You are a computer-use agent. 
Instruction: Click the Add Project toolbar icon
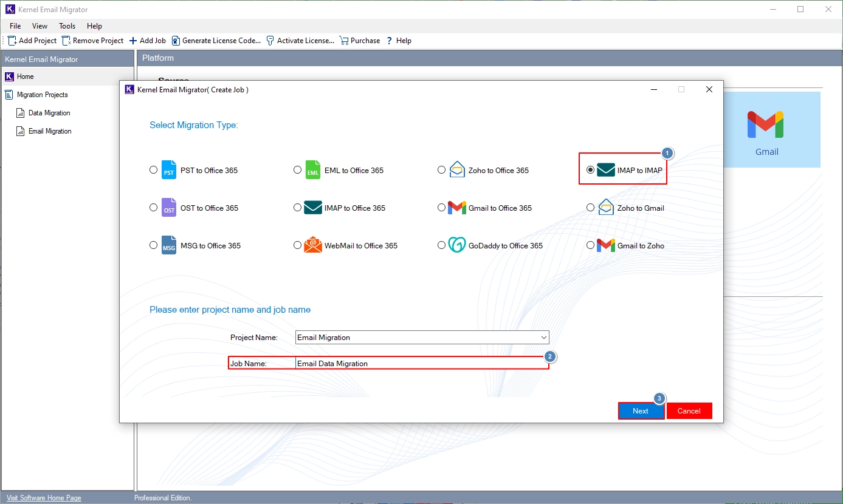point(12,41)
